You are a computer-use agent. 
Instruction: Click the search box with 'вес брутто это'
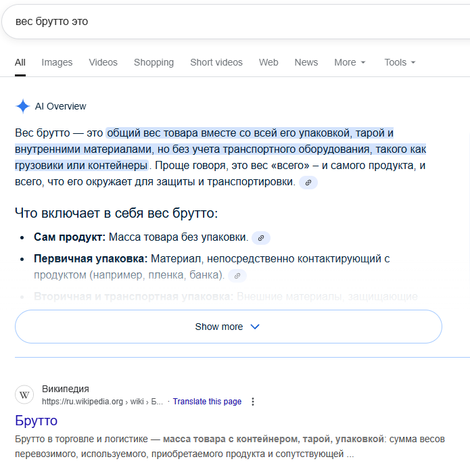point(203,22)
